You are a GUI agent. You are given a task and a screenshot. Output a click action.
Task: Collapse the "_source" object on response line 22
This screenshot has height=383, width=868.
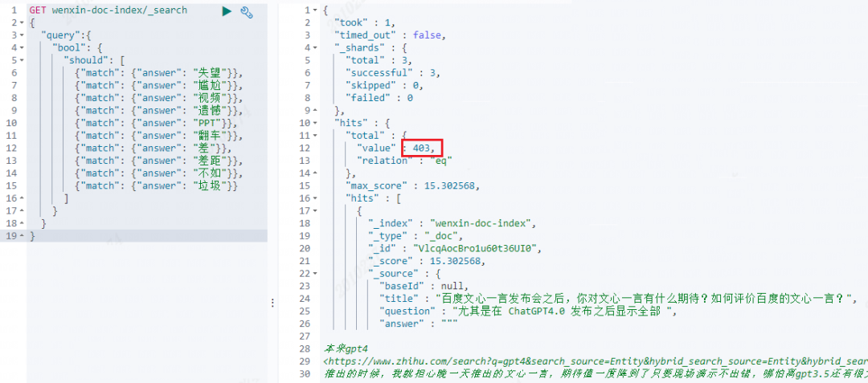[x=314, y=274]
